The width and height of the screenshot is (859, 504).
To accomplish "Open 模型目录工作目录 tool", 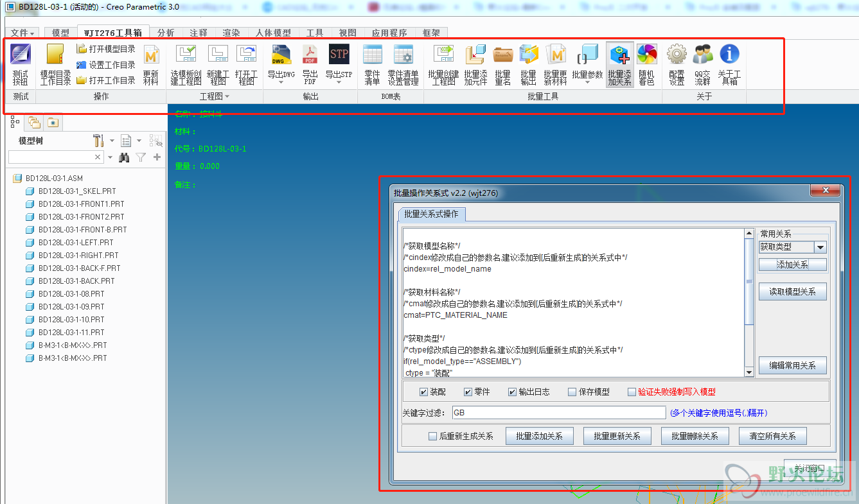I will pyautogui.click(x=55, y=64).
